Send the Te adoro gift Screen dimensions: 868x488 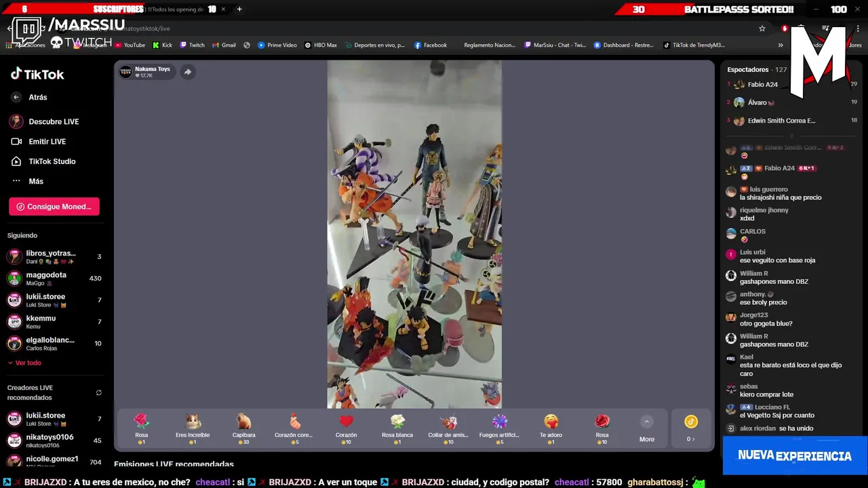[x=551, y=428]
